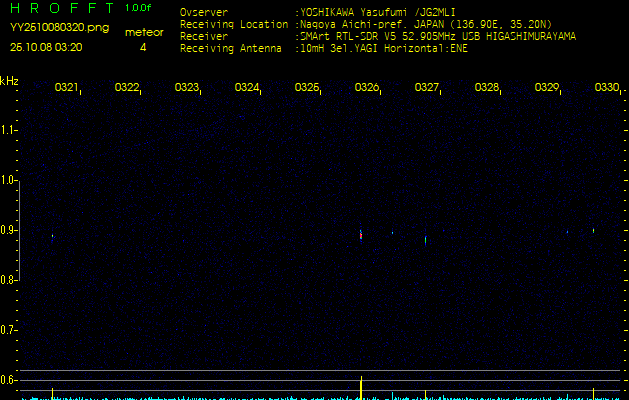Screen dimensions: 629x400
Task: Click the 0321 time marker
Action: tap(67, 88)
